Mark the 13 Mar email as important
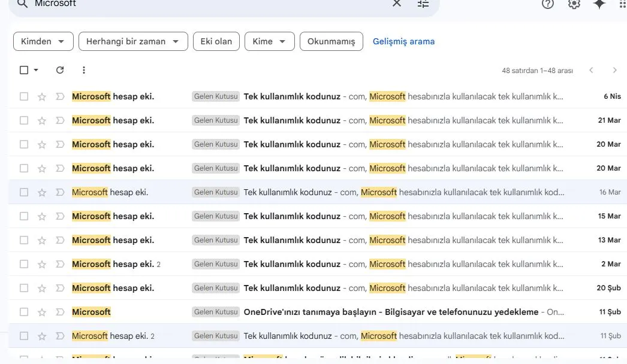This screenshot has height=364, width=627. point(60,240)
